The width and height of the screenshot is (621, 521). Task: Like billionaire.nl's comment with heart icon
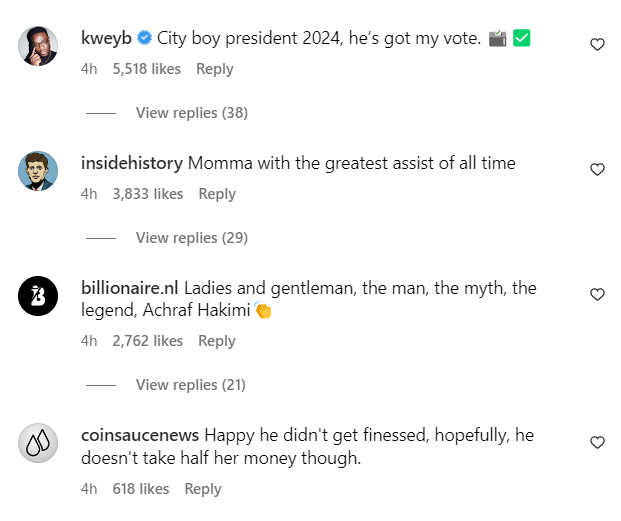[597, 295]
